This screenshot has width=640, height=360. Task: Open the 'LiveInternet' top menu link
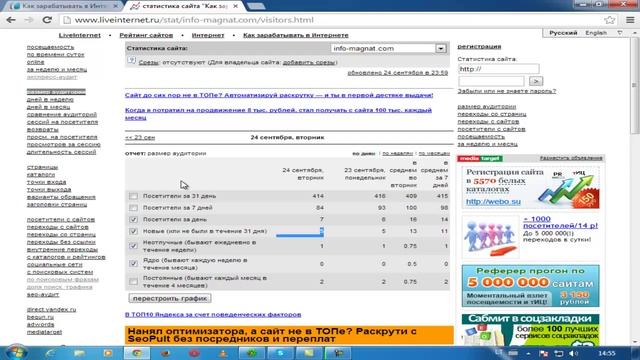pyautogui.click(x=80, y=35)
